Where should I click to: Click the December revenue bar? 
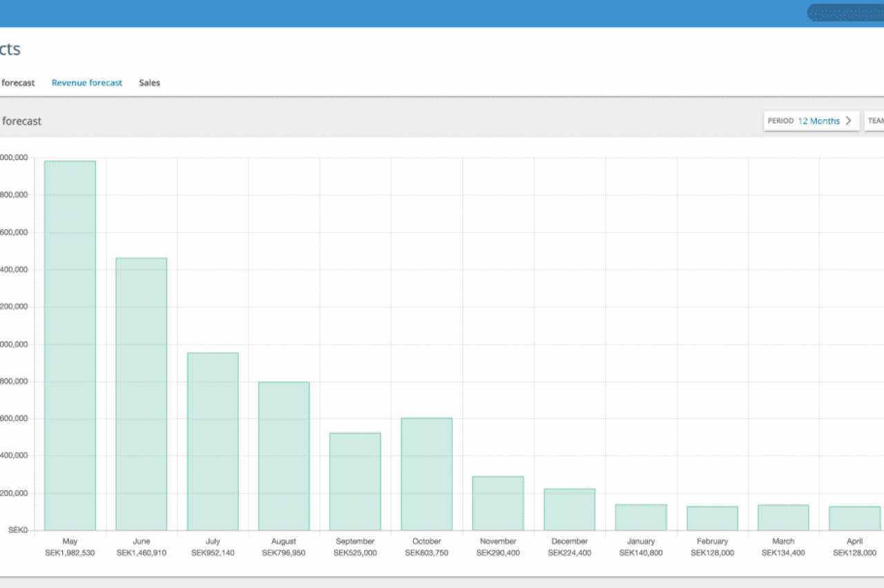click(x=569, y=509)
